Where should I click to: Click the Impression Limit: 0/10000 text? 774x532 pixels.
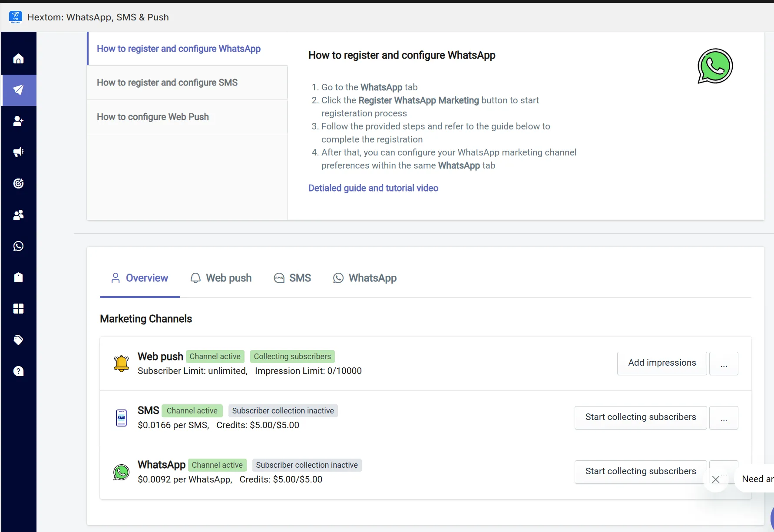pos(308,371)
